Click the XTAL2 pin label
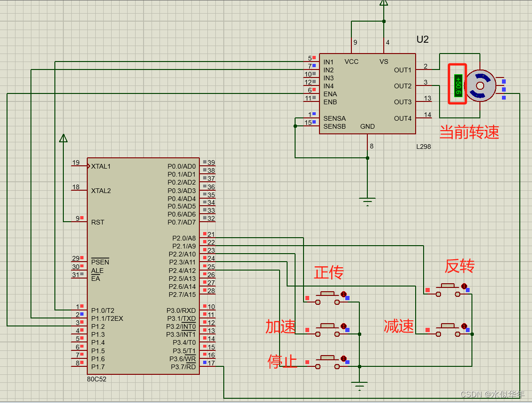The height and width of the screenshot is (403, 532). tap(101, 191)
